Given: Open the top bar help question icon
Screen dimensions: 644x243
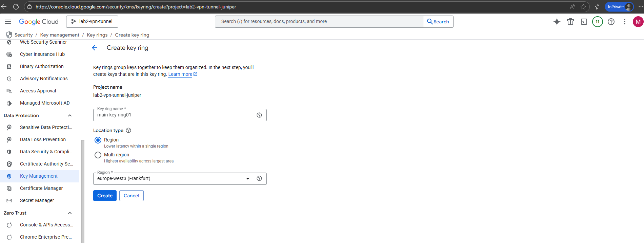Looking at the screenshot, I should coord(611,22).
